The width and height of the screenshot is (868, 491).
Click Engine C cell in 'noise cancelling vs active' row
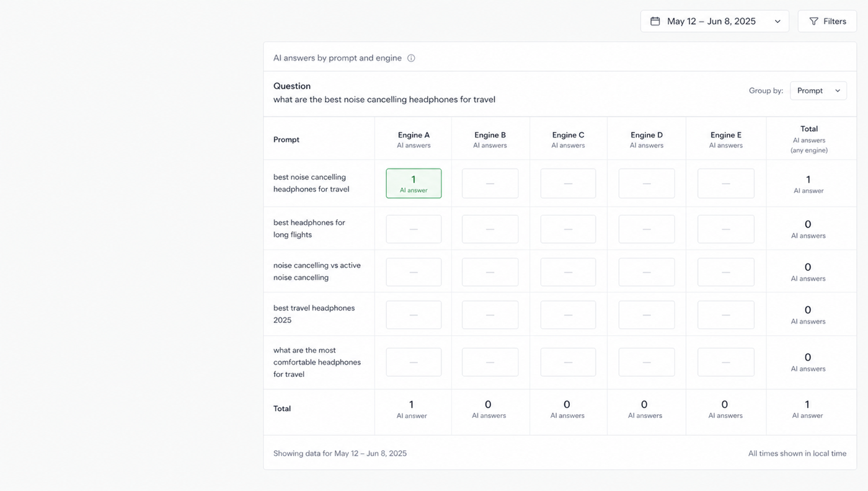[x=568, y=272]
